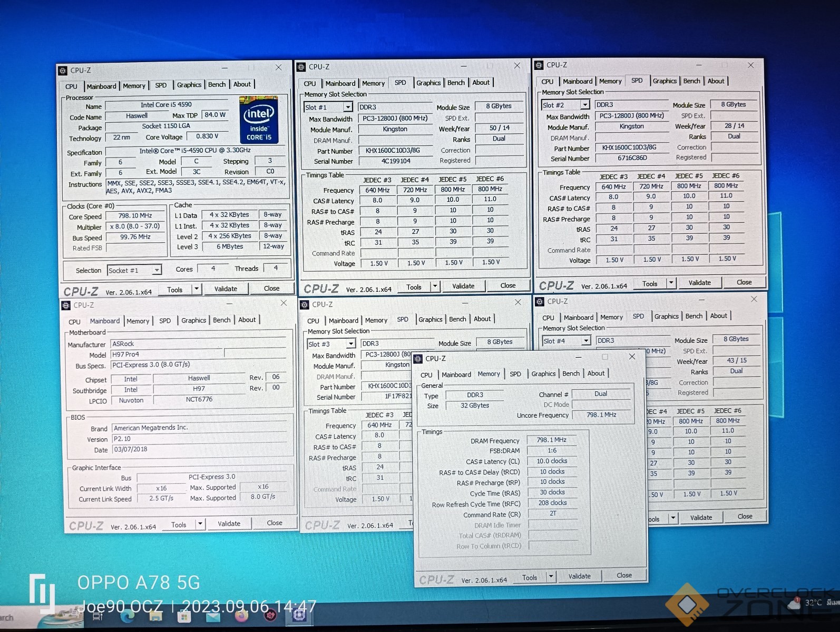This screenshot has width=840, height=632.
Task: Click the CPU-Z icon in the taskbar
Action: (299, 614)
